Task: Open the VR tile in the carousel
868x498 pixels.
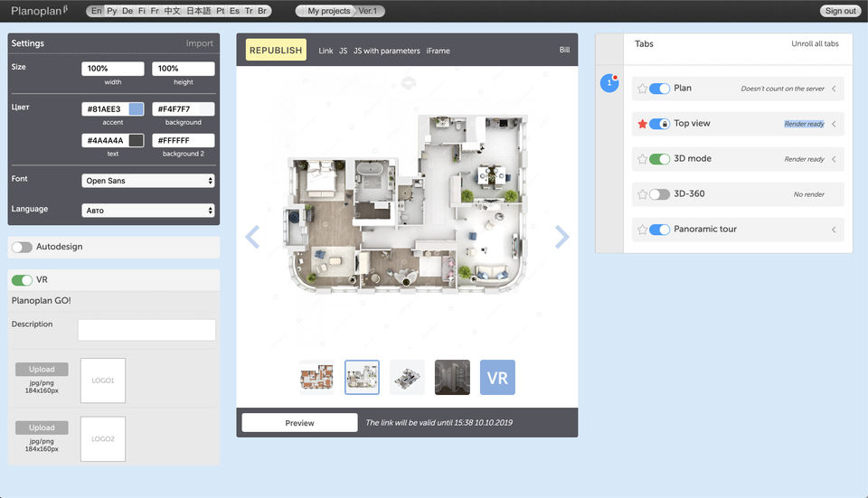Action: (x=497, y=378)
